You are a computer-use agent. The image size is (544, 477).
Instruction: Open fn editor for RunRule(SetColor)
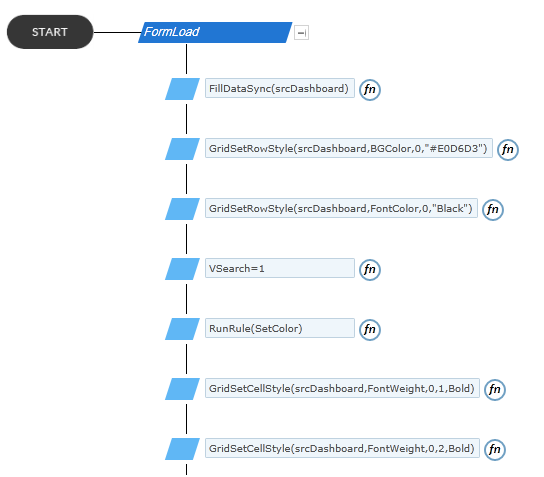(369, 330)
